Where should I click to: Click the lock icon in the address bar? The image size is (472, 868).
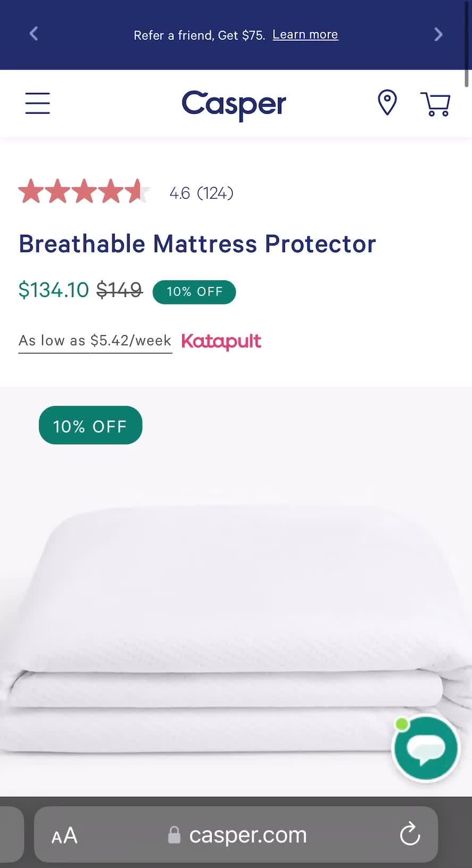[x=174, y=835]
